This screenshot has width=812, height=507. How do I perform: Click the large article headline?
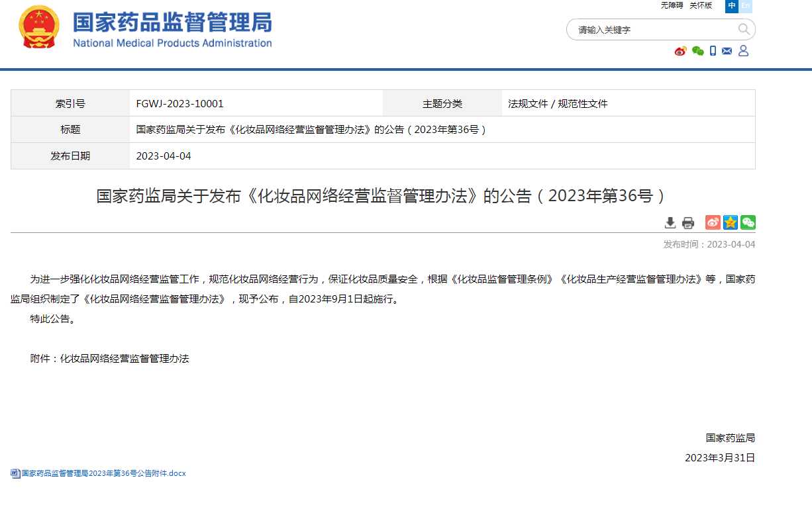pyautogui.click(x=381, y=196)
